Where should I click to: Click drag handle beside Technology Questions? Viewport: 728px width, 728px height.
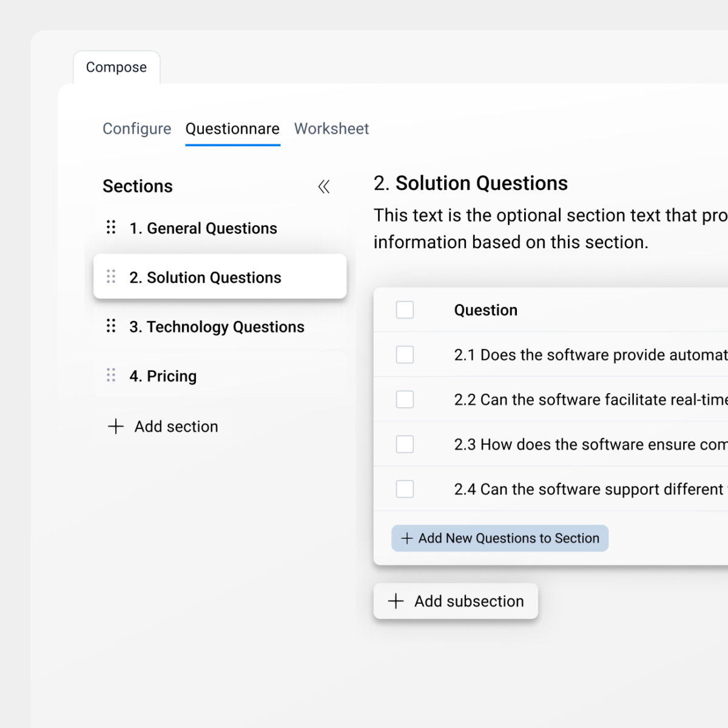[x=111, y=326]
